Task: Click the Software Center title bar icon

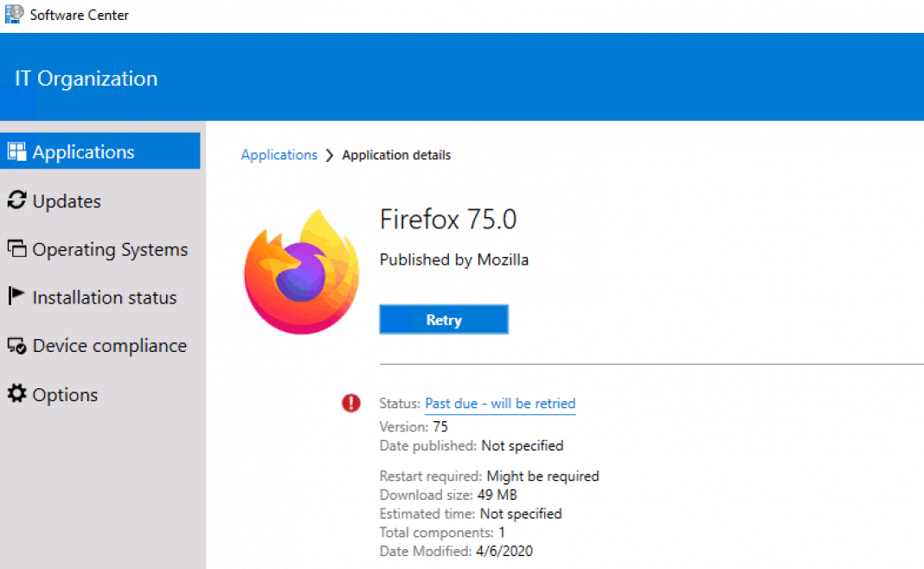Action: click(14, 15)
